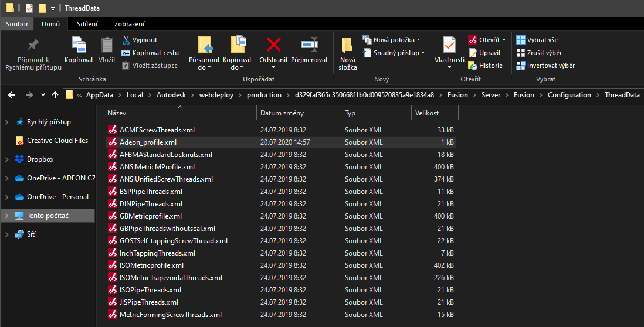Click Server in the address path
The width and height of the screenshot is (644, 327).
491,95
